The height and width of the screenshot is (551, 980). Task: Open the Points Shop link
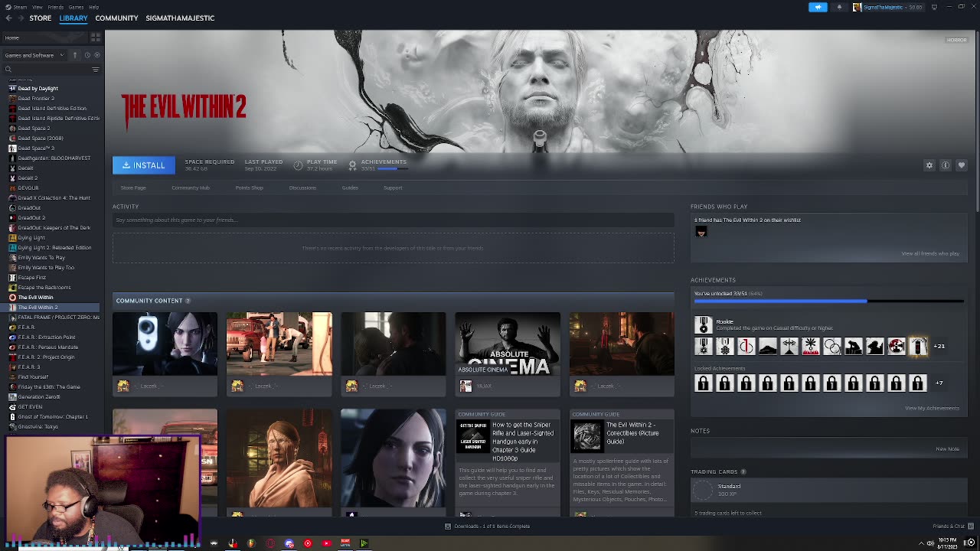(x=249, y=187)
